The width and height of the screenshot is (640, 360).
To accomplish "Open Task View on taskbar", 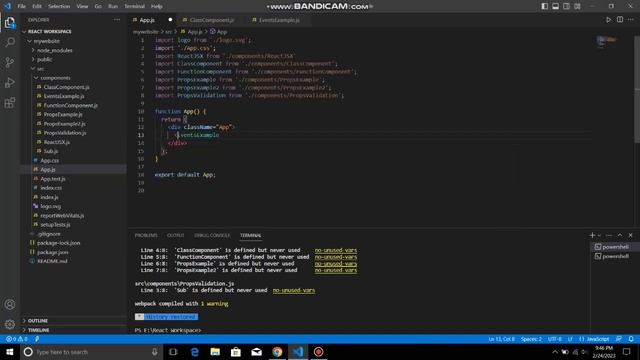I will pyautogui.click(x=173, y=352).
